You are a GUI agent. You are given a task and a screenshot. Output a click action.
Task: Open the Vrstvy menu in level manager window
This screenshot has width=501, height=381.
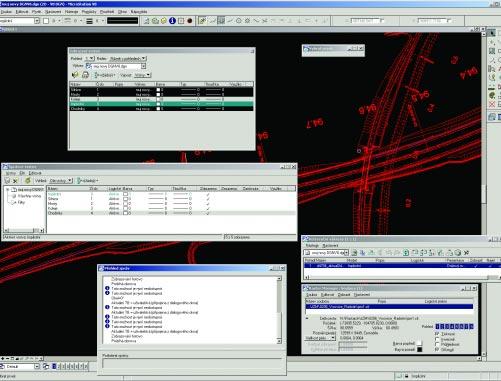coord(11,173)
